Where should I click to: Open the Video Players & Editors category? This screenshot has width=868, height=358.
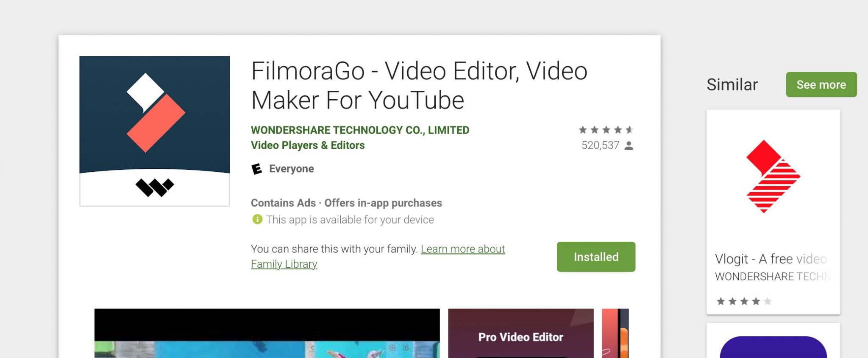pos(308,145)
